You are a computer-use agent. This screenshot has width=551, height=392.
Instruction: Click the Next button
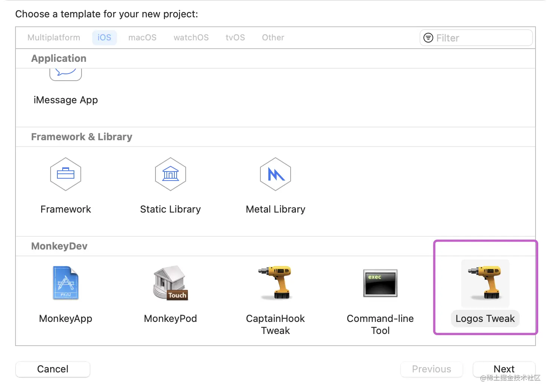pyautogui.click(x=504, y=369)
